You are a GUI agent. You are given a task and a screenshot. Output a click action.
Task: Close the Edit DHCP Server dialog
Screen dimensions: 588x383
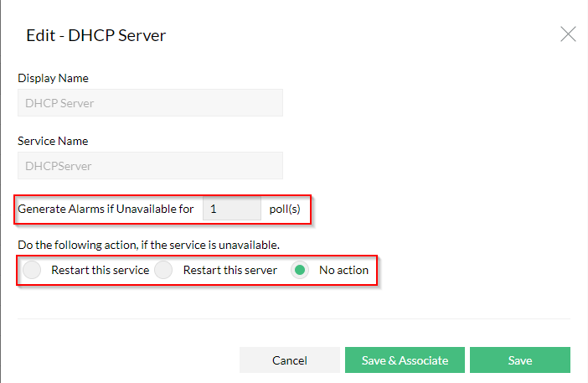coord(568,34)
